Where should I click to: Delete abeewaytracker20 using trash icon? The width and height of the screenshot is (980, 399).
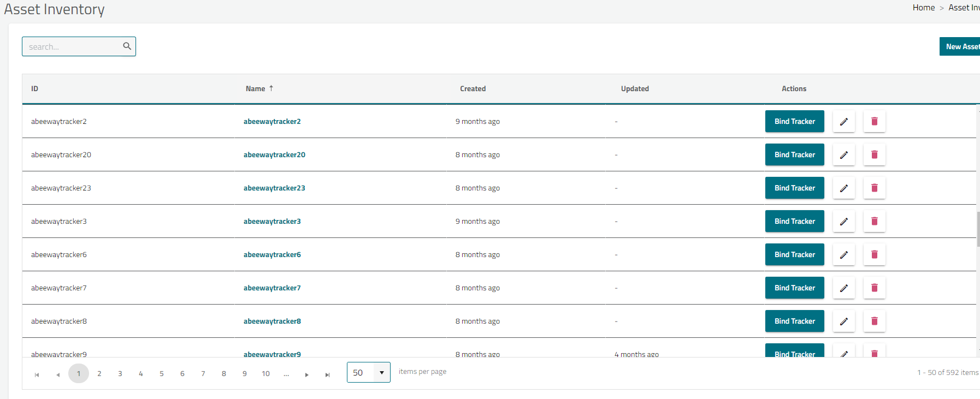click(x=874, y=155)
